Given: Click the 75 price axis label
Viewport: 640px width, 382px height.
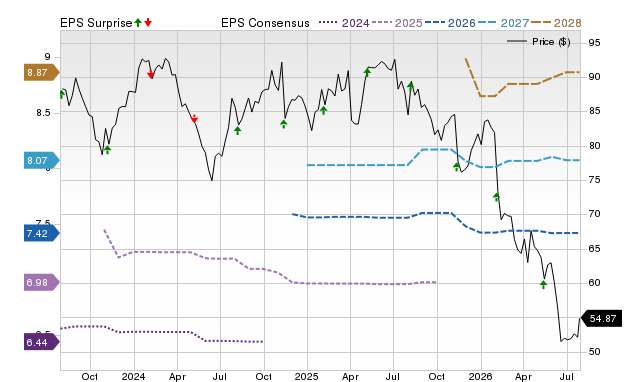Looking at the screenshot, I should pyautogui.click(x=594, y=180).
